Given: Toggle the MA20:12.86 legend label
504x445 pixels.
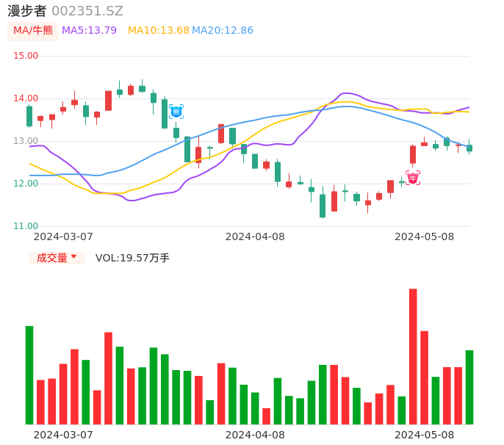Looking at the screenshot, I should tap(222, 31).
